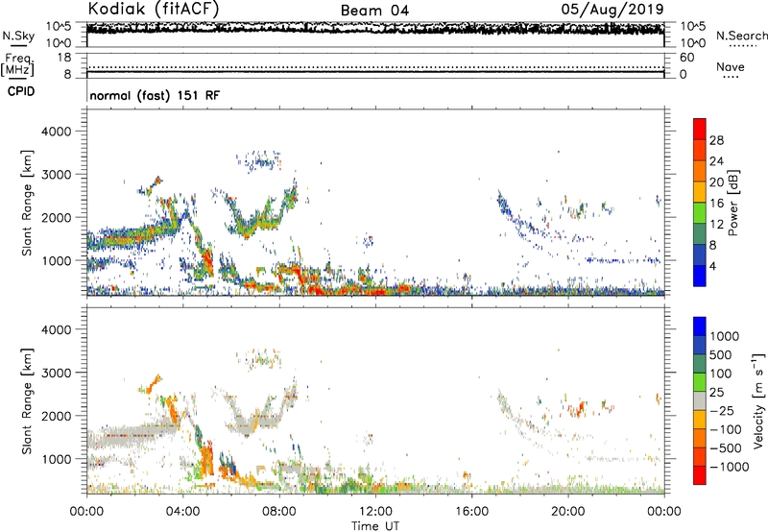Click the "Freq. [MHz]" axis label

[17, 65]
